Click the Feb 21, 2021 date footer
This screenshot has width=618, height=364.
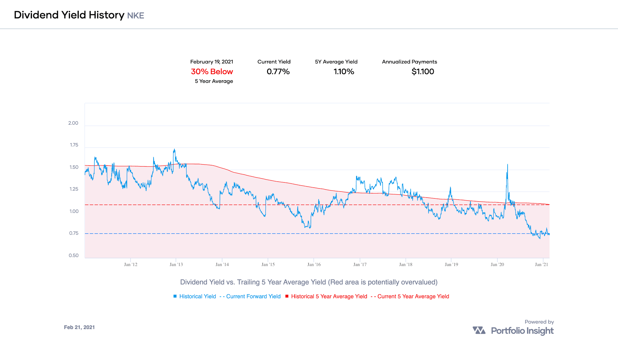coord(79,327)
